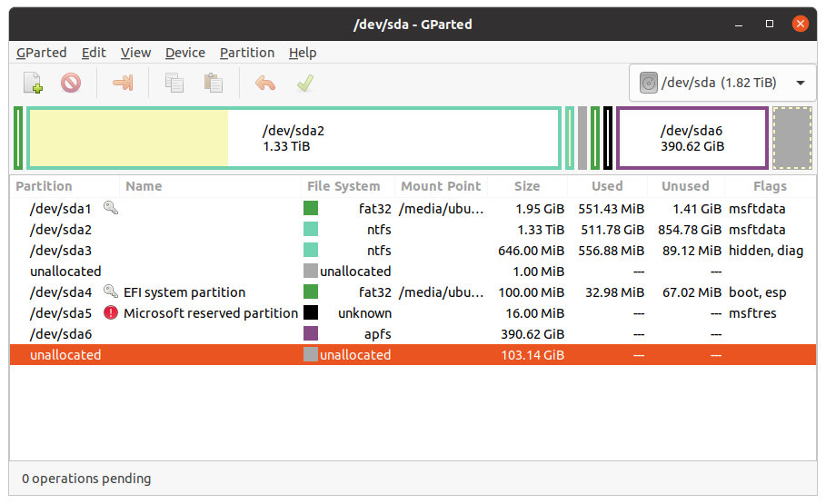The image size is (826, 504).
Task: Click the New partition toolbar icon
Action: click(34, 83)
